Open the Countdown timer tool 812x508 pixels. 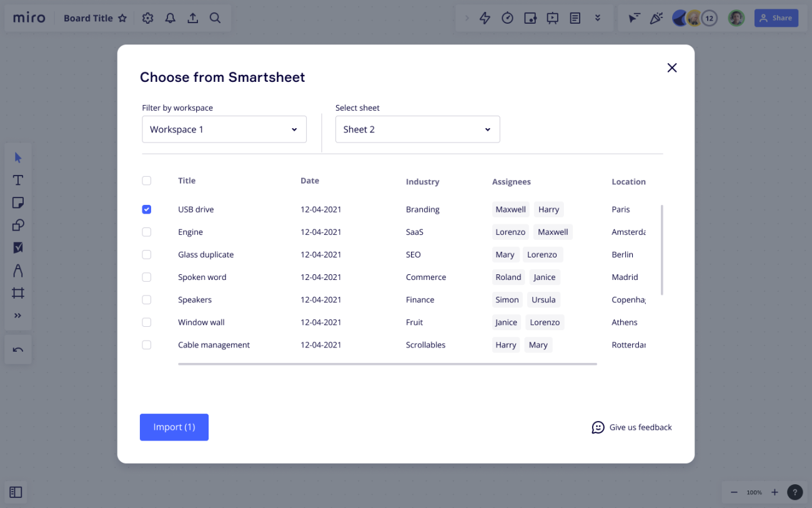[507, 18]
